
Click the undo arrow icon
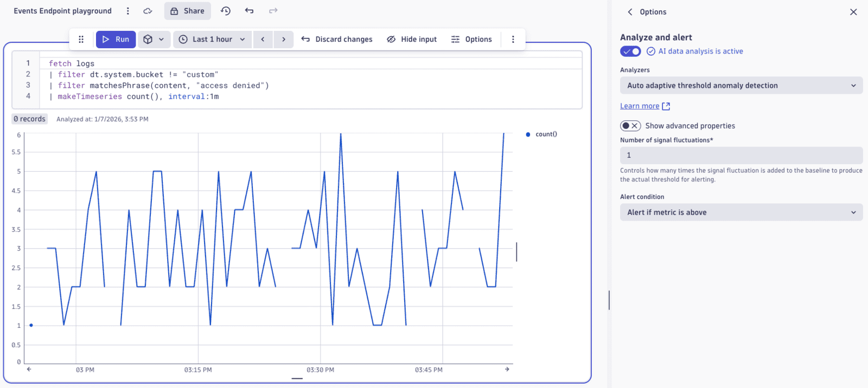249,11
